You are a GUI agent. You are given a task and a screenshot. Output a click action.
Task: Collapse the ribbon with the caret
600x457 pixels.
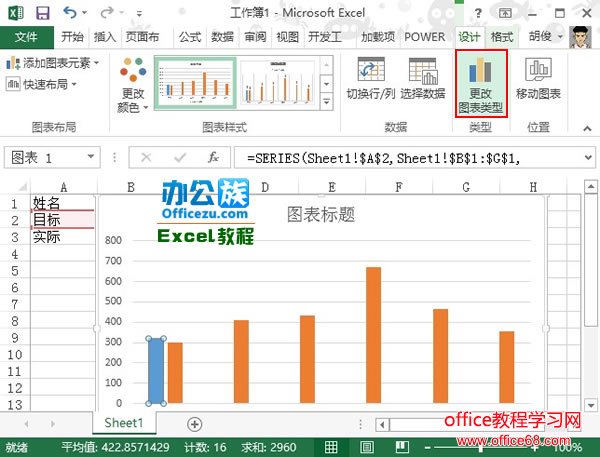tap(587, 129)
